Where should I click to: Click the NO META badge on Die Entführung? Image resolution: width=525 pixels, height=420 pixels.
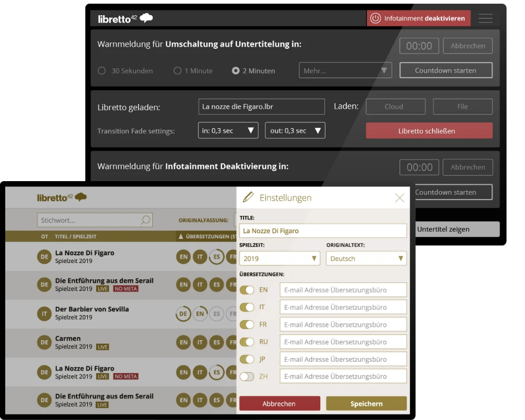125,289
